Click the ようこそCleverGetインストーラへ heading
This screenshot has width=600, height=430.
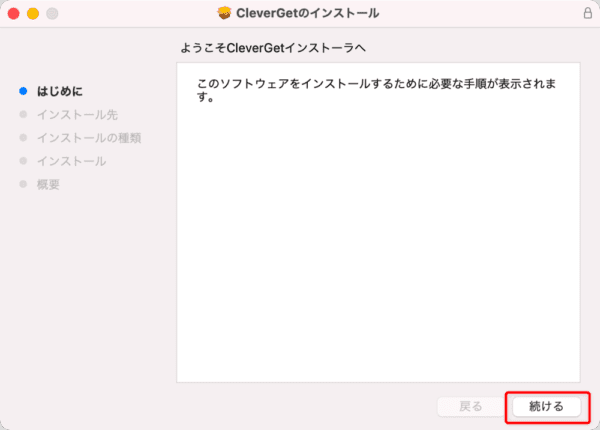coord(273,48)
